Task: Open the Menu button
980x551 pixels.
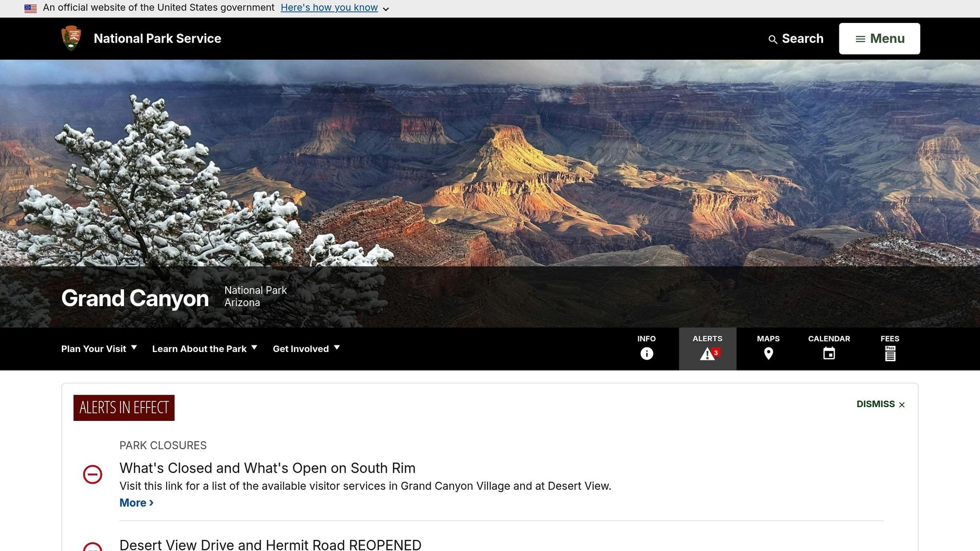Action: click(x=880, y=39)
